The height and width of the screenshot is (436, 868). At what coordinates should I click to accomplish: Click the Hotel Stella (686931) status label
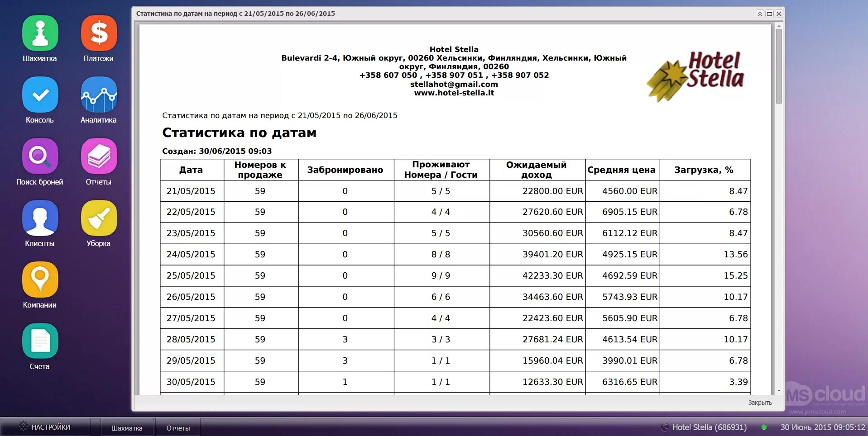(709, 427)
